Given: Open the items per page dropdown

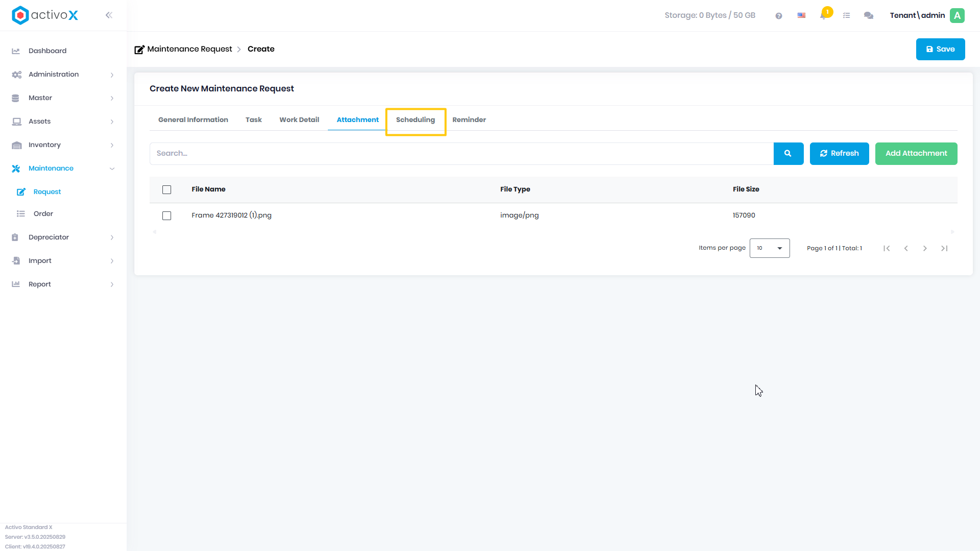Looking at the screenshot, I should pos(770,248).
